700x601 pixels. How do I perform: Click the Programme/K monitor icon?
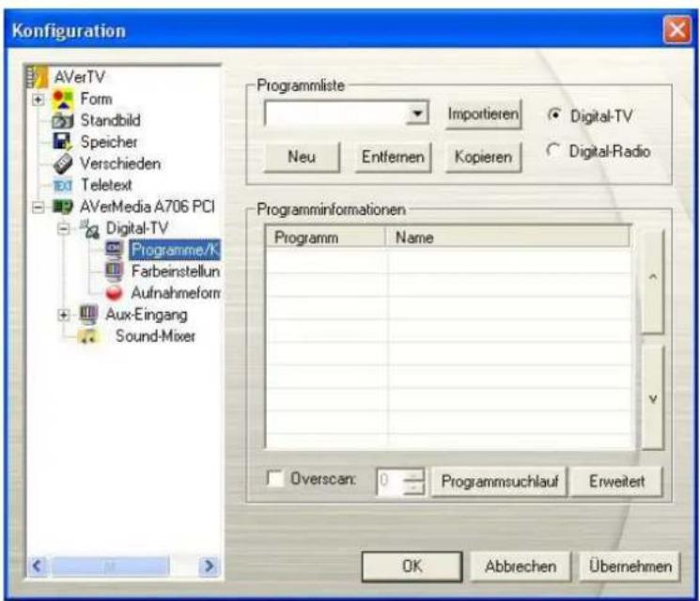coord(115,249)
